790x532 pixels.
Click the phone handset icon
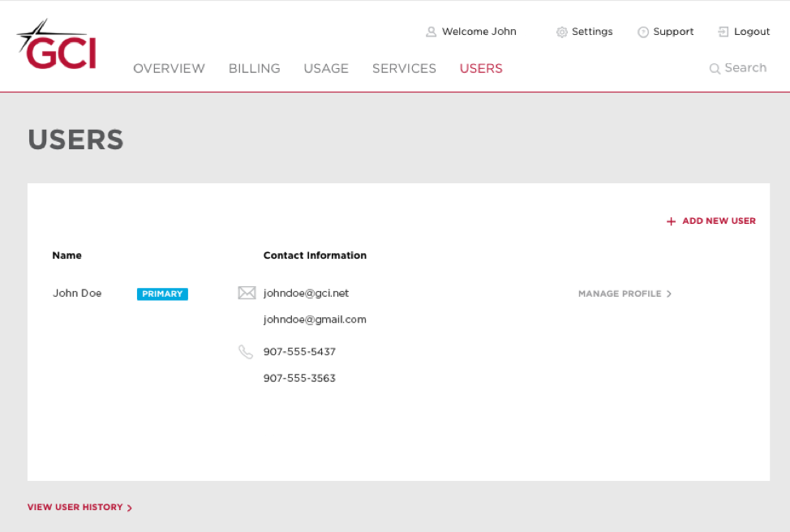pos(246,352)
